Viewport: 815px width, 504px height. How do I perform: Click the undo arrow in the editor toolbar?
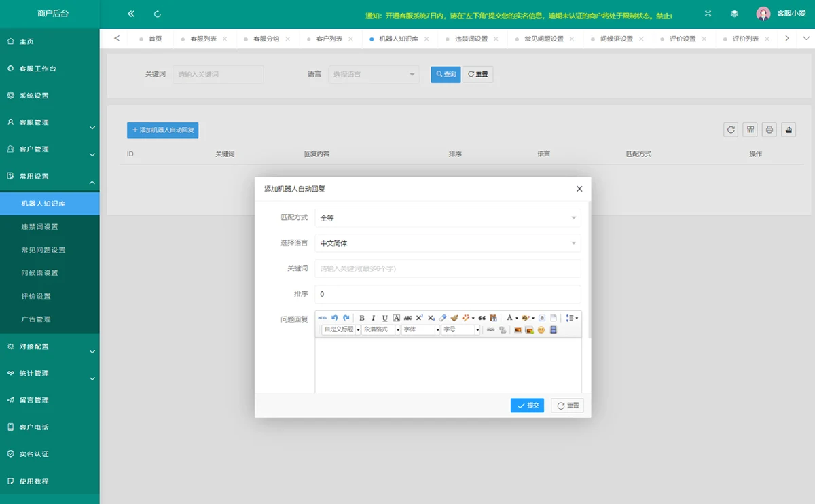click(334, 318)
